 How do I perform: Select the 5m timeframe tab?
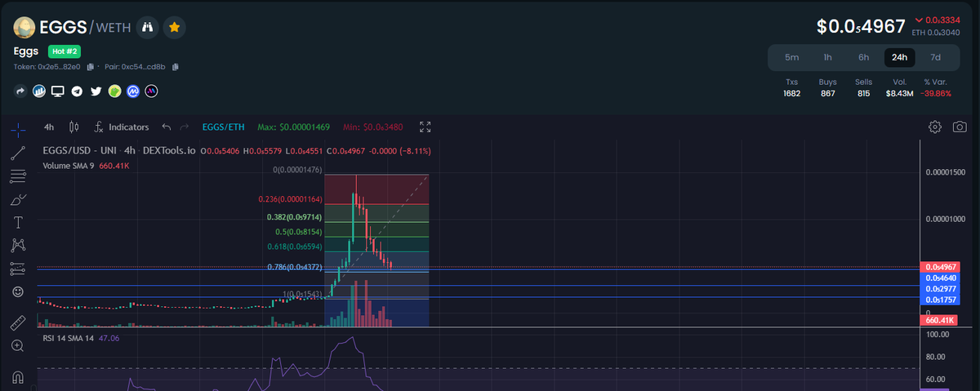pyautogui.click(x=792, y=57)
